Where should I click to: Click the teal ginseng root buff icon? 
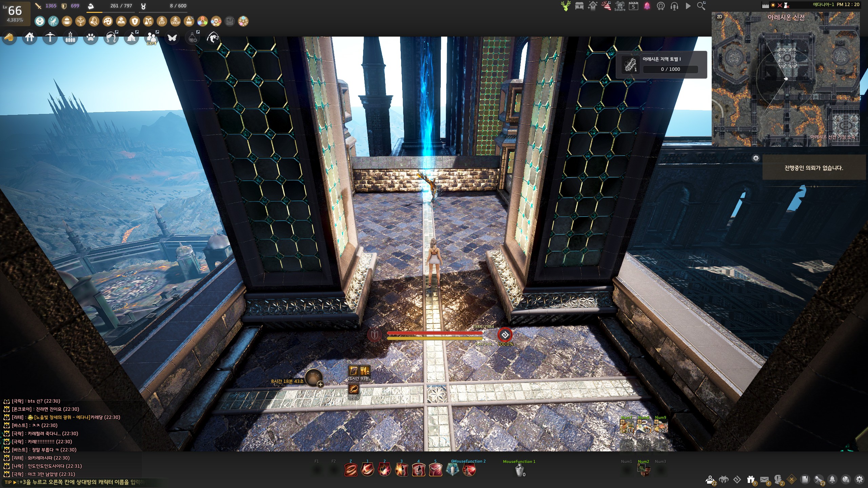[53, 21]
